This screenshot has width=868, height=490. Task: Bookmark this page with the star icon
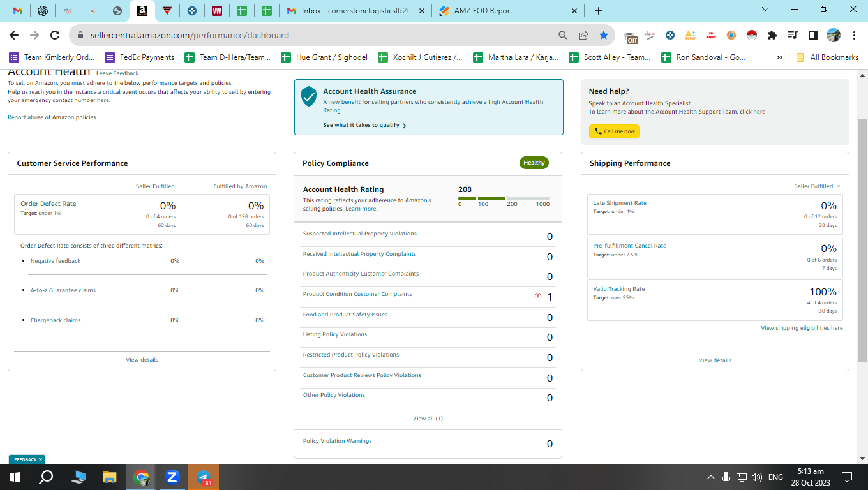pos(603,35)
